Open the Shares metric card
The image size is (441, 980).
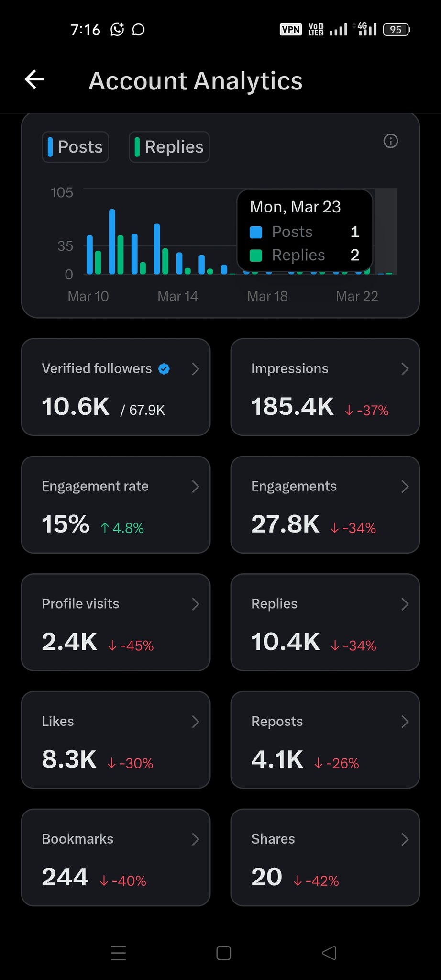[x=325, y=857]
